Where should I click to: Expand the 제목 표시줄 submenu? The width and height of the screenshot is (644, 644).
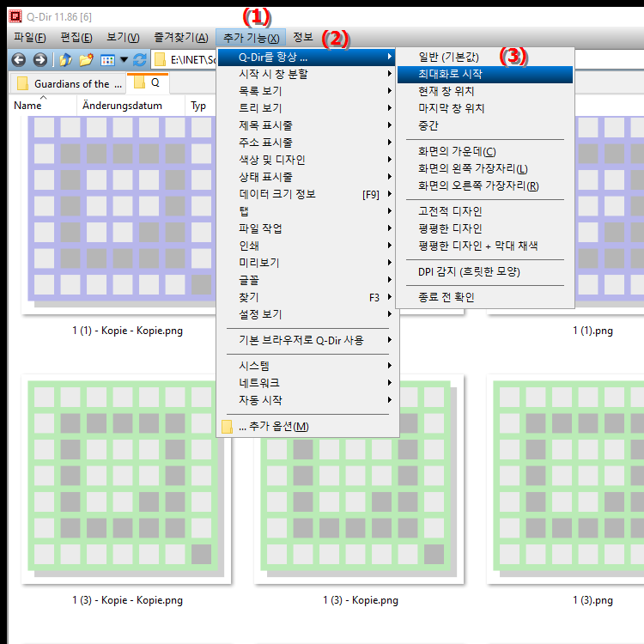[x=307, y=125]
